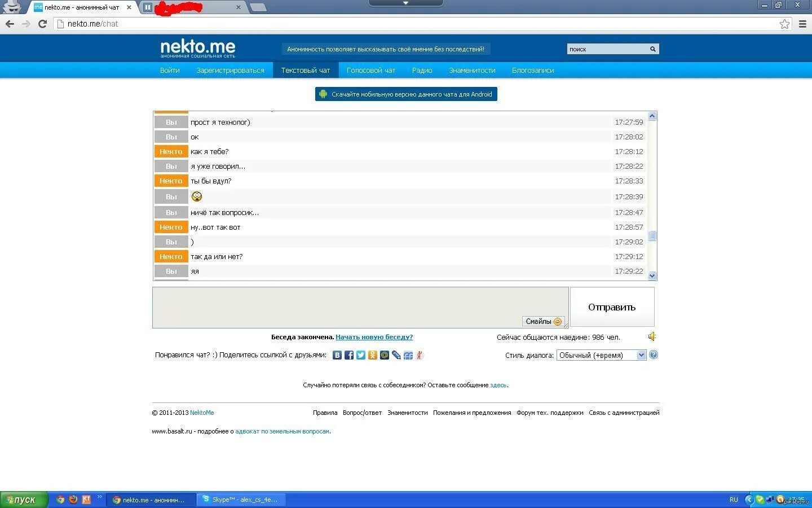
Task: Open the Войти menu item
Action: (170, 70)
